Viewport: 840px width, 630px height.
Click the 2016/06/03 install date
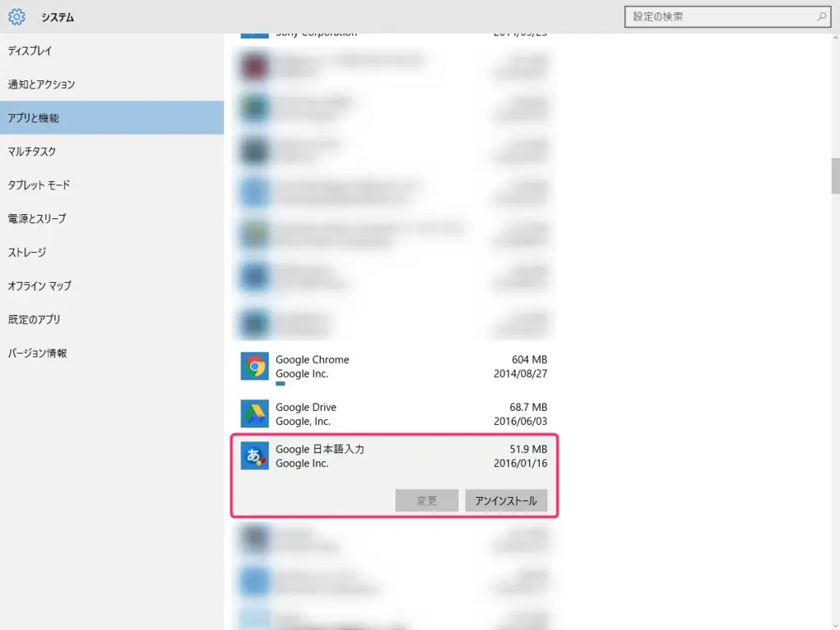pos(520,421)
